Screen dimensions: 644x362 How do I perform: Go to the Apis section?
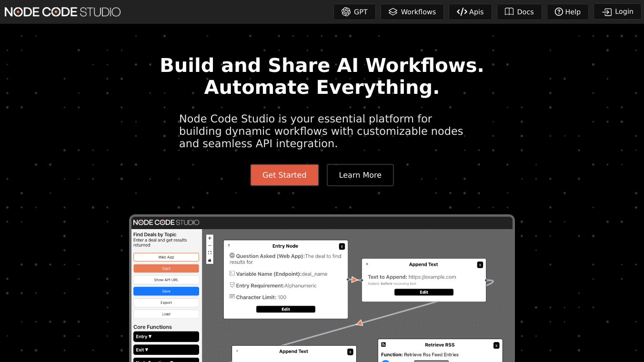coord(470,12)
